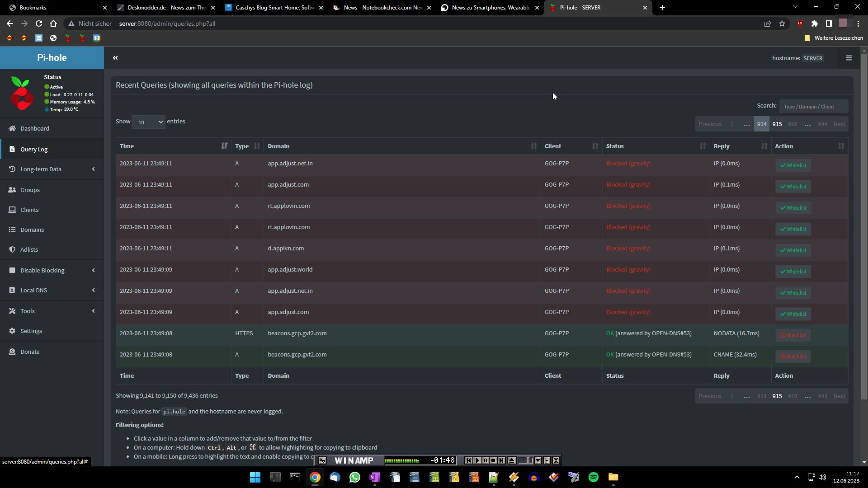868x488 pixels.
Task: Click the Donate PayPal icon
Action: [x=12, y=352]
